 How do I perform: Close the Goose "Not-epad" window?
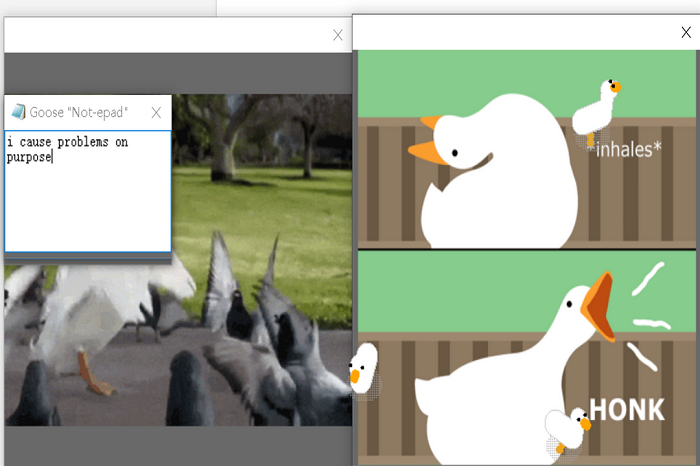156,113
